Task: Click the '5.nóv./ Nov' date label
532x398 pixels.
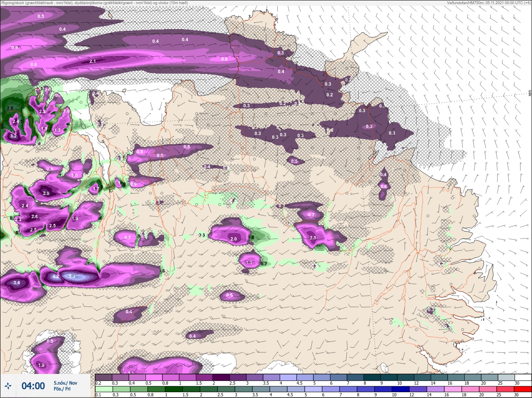Action: pyautogui.click(x=65, y=383)
